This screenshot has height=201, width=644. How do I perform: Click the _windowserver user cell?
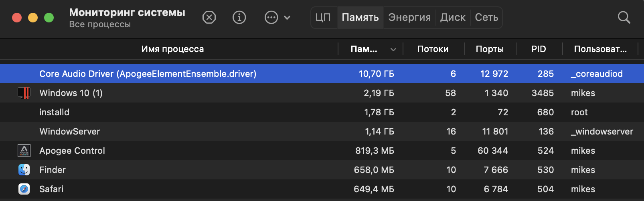(602, 131)
